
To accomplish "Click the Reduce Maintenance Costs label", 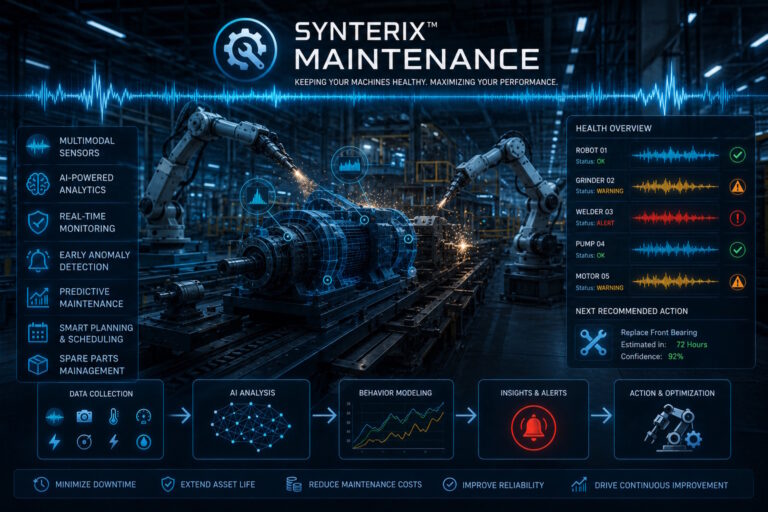I will pyautogui.click(x=365, y=485).
